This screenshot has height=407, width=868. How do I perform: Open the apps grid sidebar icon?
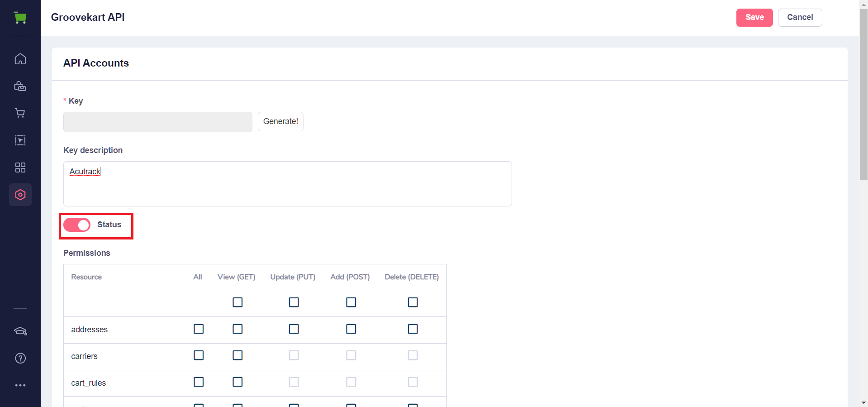20,168
